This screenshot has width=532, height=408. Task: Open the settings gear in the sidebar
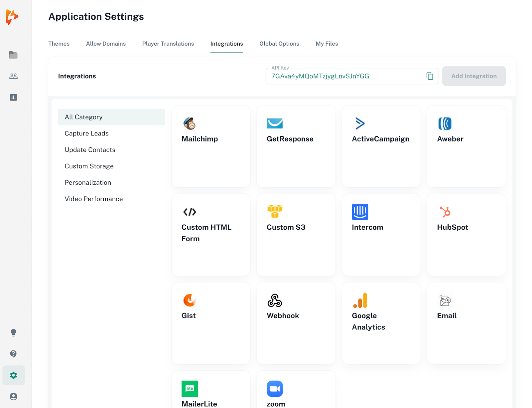(13, 375)
